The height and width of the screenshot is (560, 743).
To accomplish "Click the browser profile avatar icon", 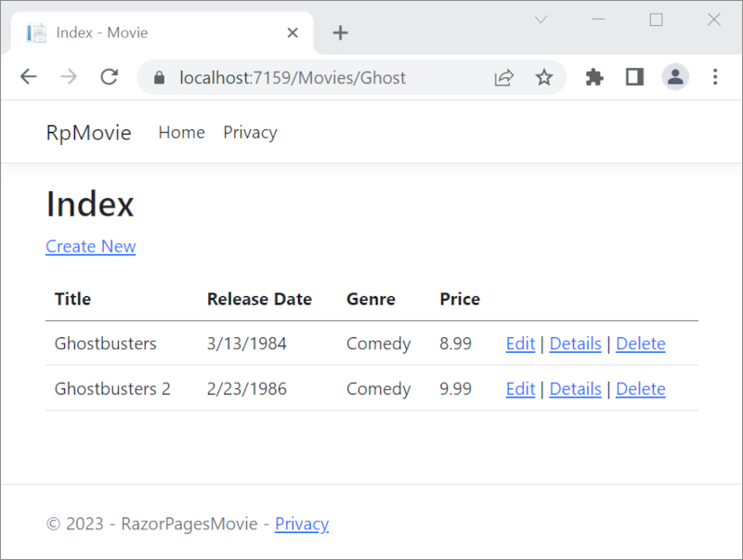I will 675,77.
